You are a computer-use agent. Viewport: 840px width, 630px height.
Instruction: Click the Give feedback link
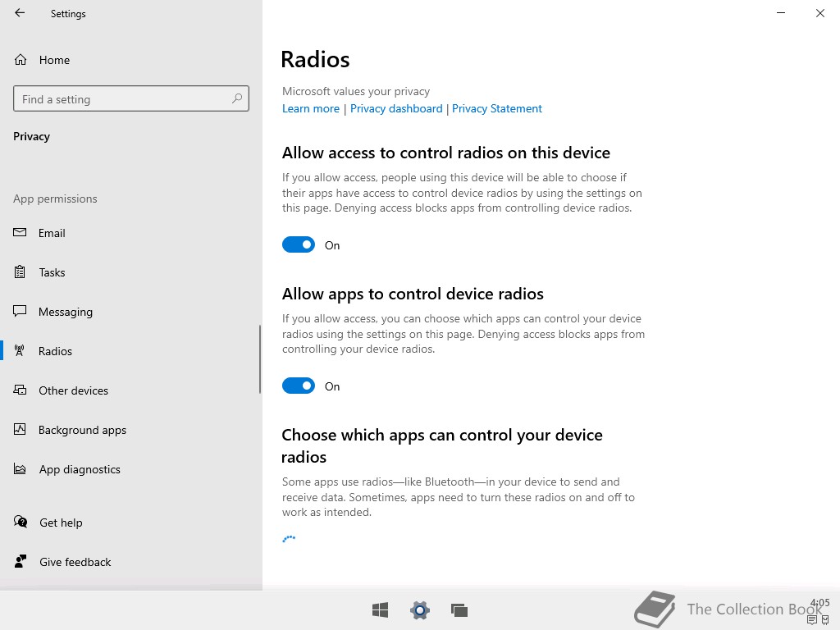pos(75,561)
